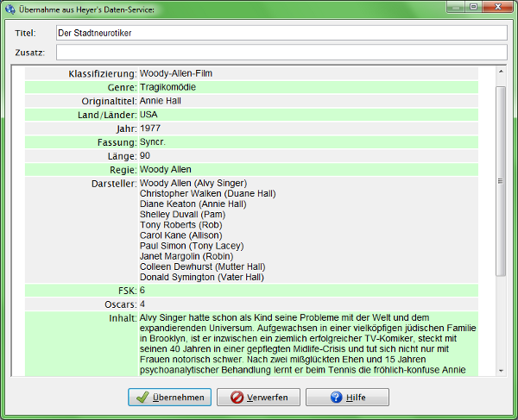
Task: Click the application icon in the title bar
Action: [x=9, y=9]
